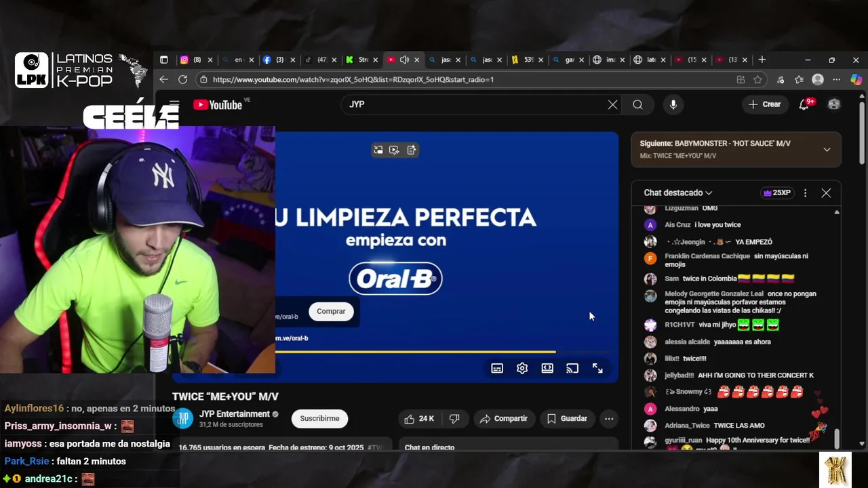Dislike the TWICE video
This screenshot has width=868, height=488.
pyautogui.click(x=454, y=419)
